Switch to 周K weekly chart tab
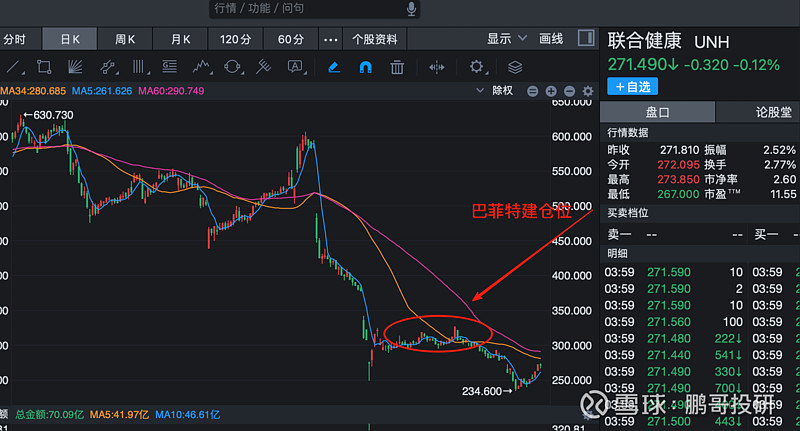Screen dimensions: 800x431 (x=125, y=39)
